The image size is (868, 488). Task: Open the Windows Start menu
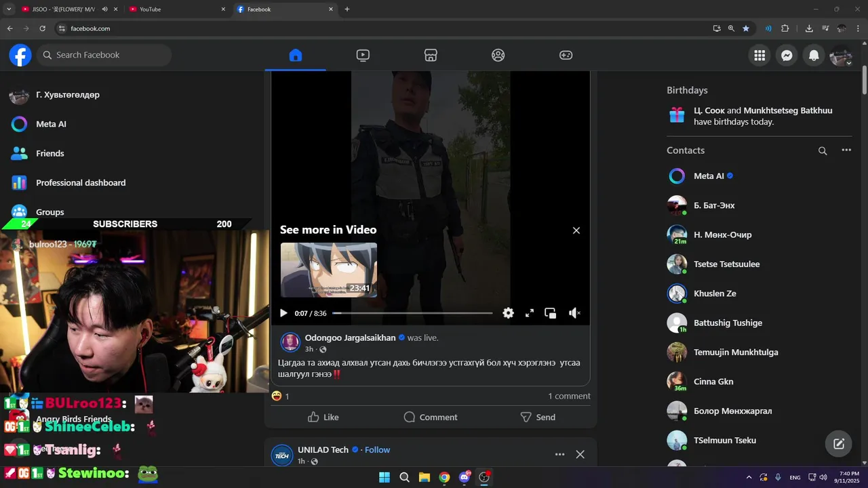pos(384,477)
